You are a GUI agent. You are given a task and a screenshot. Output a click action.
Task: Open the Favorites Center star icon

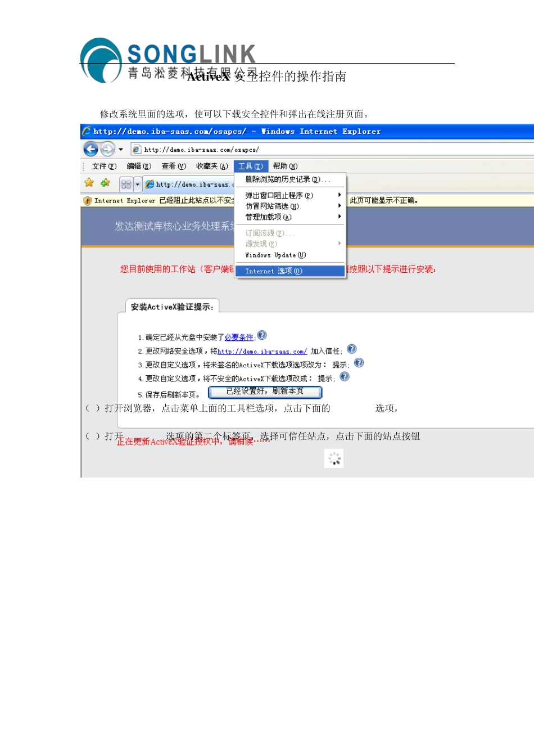click(x=89, y=183)
